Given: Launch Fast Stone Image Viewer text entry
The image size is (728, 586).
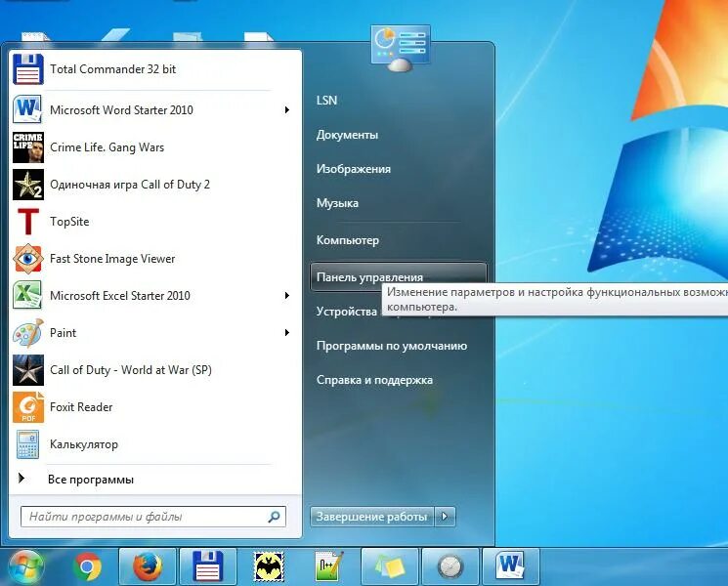Looking at the screenshot, I should tap(112, 259).
